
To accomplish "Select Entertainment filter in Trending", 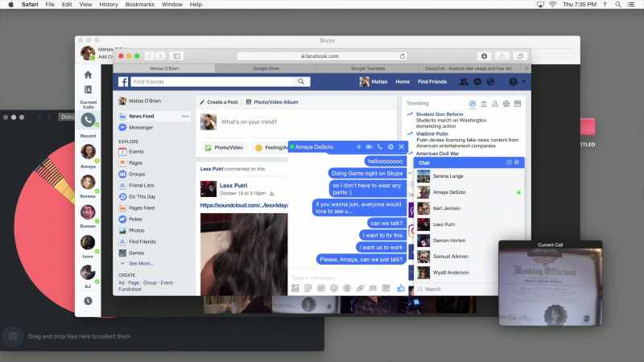I will point(518,104).
